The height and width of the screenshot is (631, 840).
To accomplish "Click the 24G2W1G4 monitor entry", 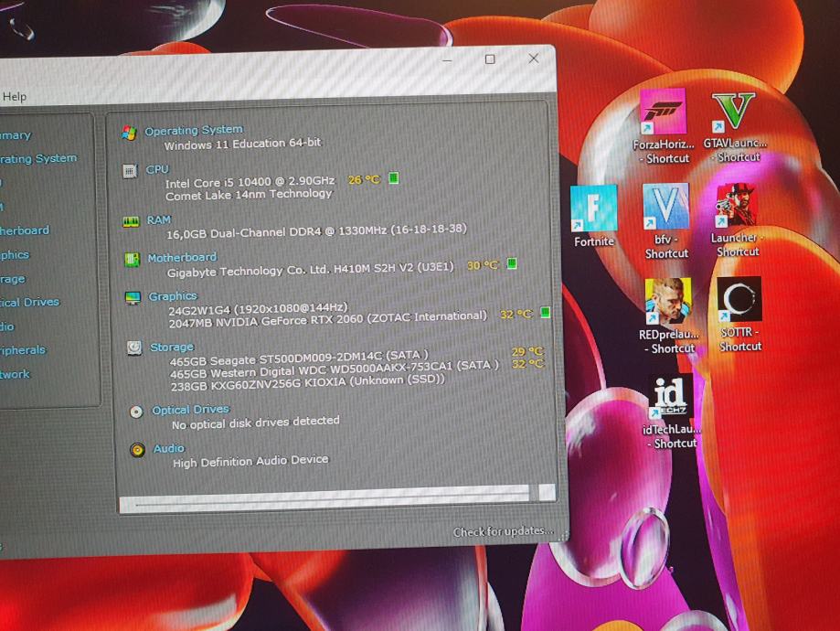I will pyautogui.click(x=258, y=309).
